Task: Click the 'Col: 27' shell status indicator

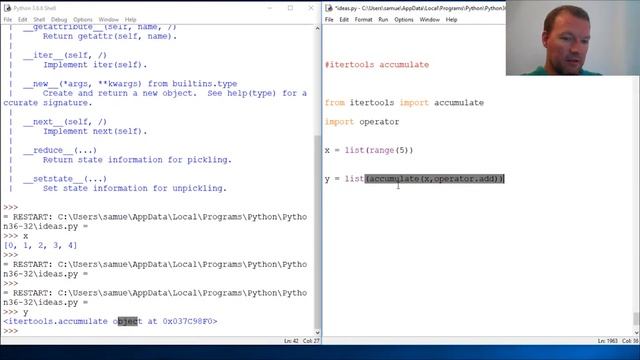Action: (x=311, y=341)
